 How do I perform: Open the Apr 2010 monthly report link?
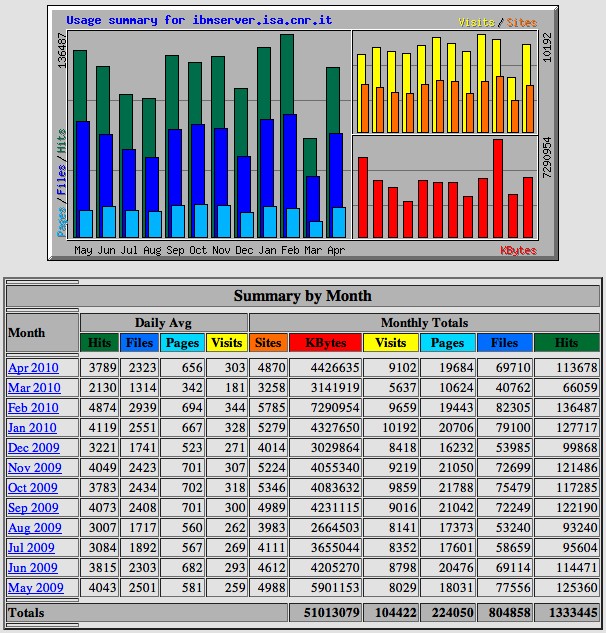pyautogui.click(x=33, y=368)
